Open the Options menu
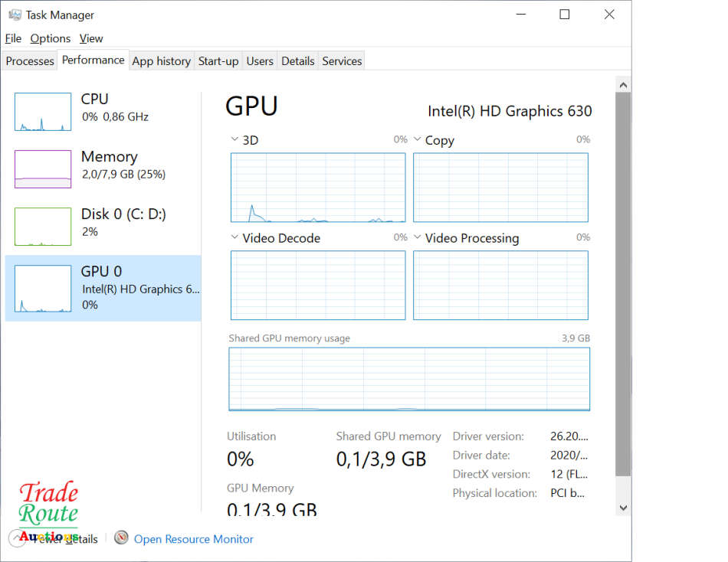The image size is (728, 562). (50, 38)
